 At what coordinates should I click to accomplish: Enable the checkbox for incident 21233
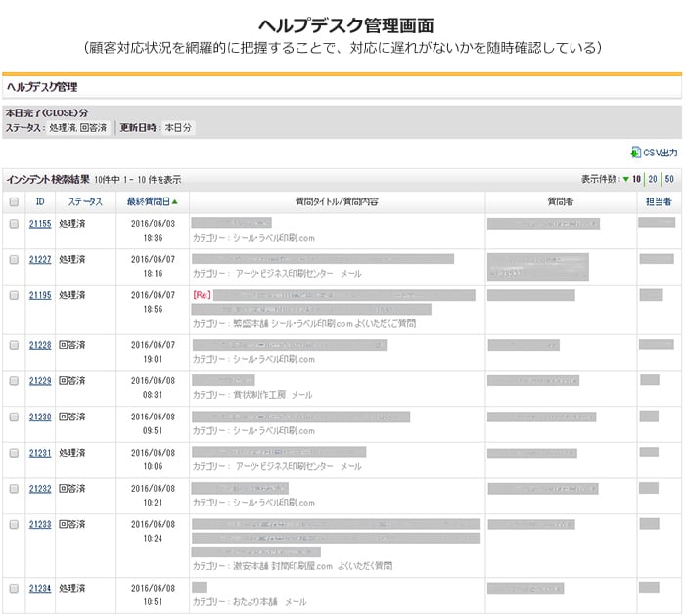(x=14, y=524)
